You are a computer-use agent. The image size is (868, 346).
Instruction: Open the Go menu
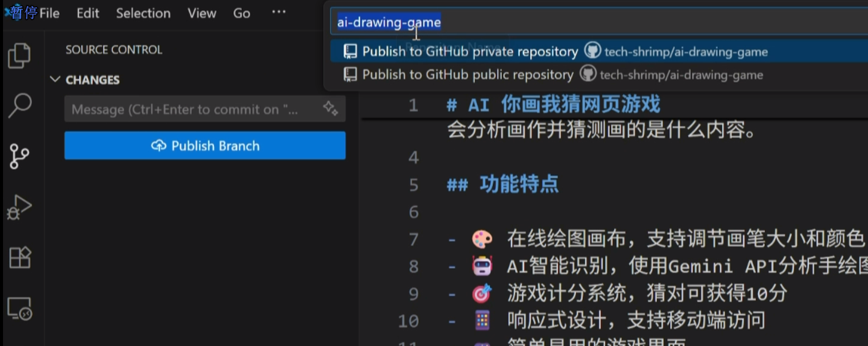[241, 13]
